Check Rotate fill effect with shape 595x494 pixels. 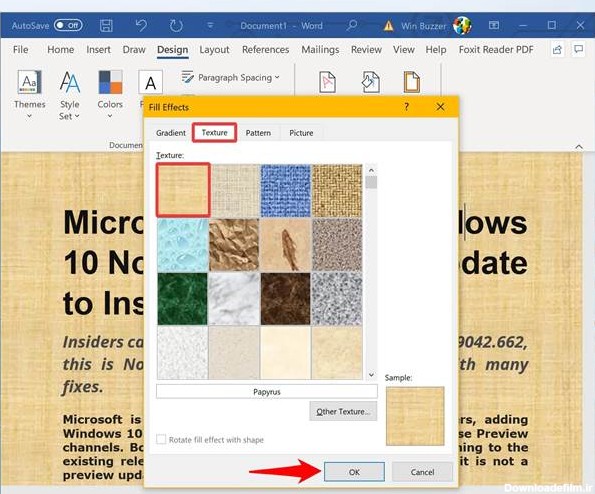(x=161, y=439)
